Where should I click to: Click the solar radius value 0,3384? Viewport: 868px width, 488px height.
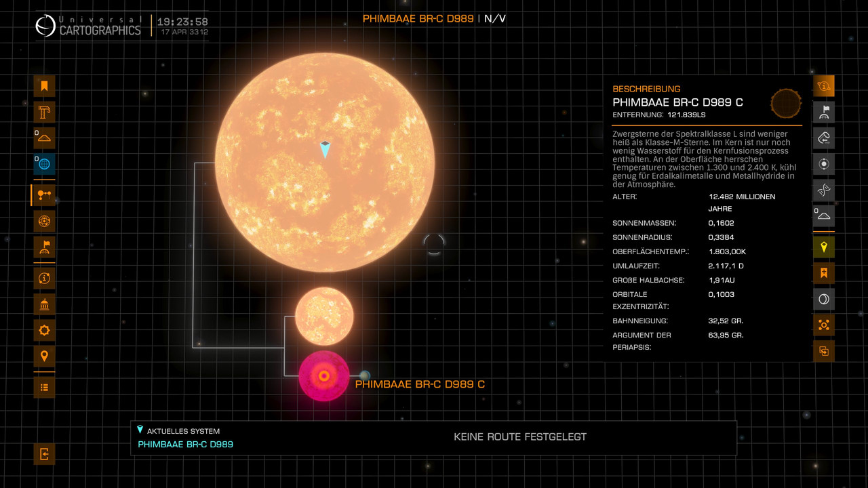(722, 237)
